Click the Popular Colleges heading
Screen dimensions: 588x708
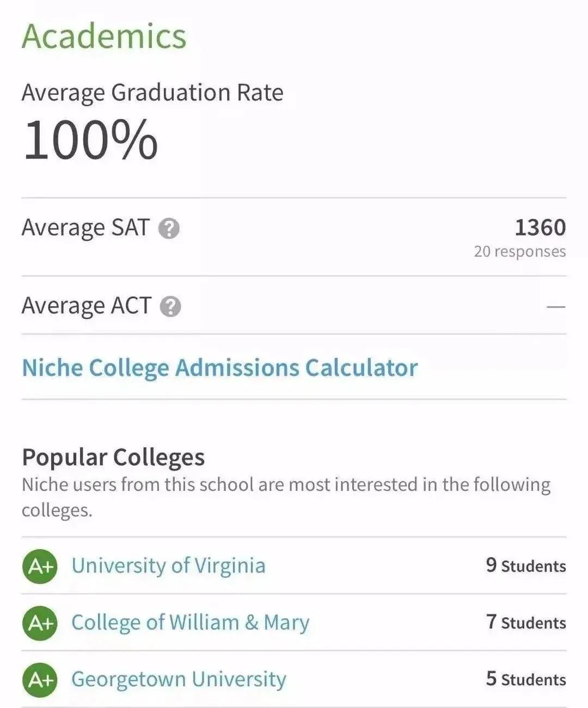click(113, 458)
